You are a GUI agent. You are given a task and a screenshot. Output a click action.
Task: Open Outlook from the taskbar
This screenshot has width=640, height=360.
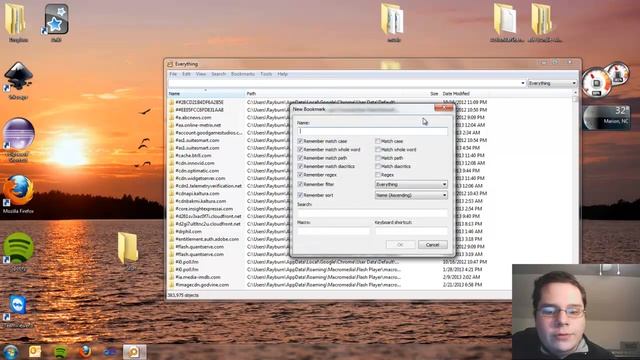pyautogui.click(x=35, y=351)
